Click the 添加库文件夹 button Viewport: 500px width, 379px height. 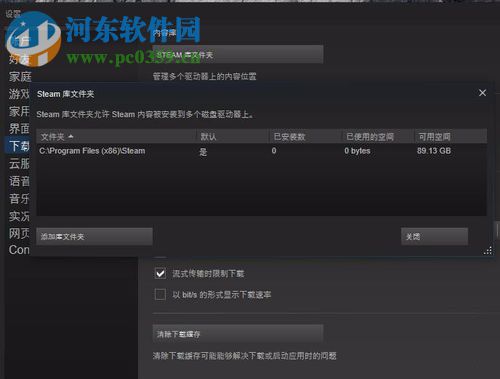[x=94, y=237]
